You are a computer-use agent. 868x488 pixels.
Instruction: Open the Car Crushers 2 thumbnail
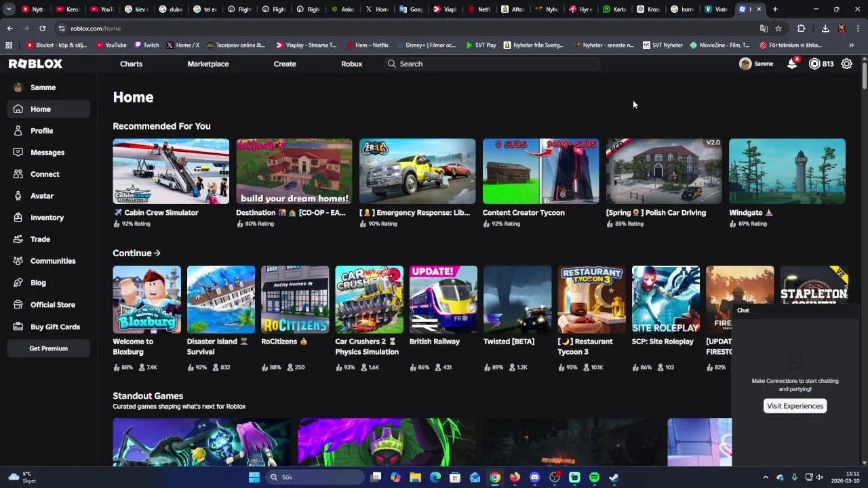click(369, 300)
